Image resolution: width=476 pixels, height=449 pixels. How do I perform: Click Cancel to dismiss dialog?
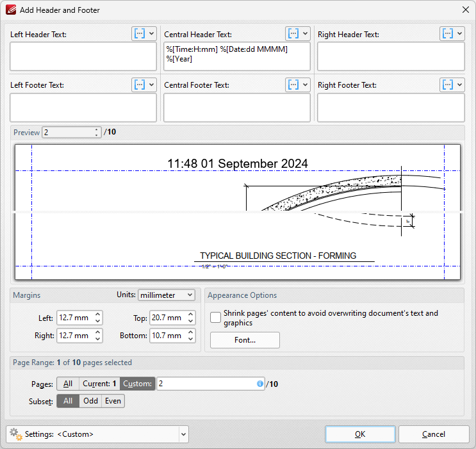433,434
